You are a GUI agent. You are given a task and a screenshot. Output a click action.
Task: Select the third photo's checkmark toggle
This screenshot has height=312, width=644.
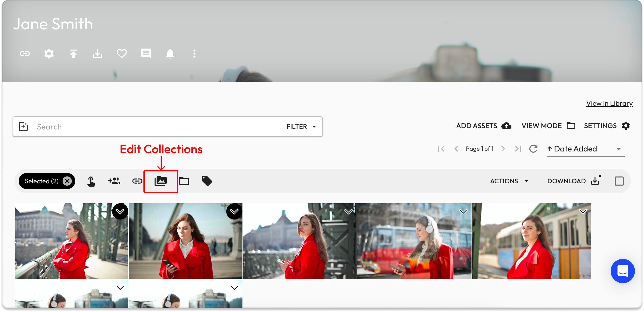tap(349, 211)
